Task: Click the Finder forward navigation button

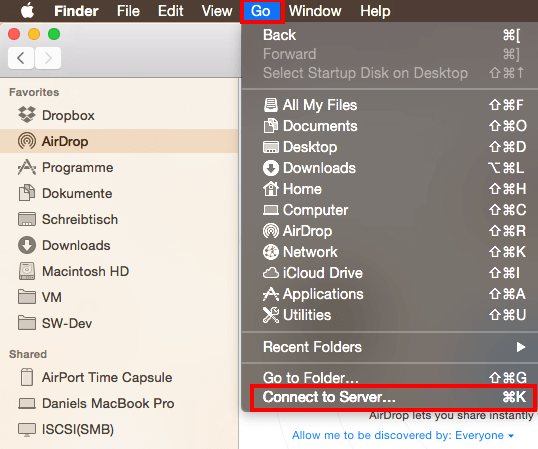Action: [x=48, y=58]
